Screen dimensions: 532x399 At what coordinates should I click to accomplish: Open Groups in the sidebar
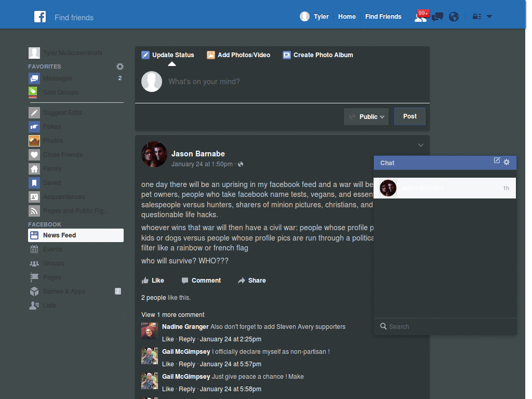point(76,263)
